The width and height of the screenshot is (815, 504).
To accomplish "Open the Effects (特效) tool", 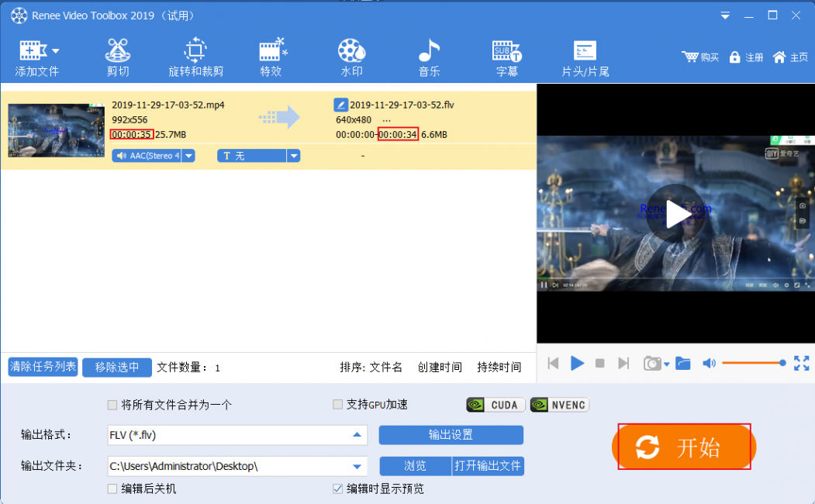I will click(272, 57).
